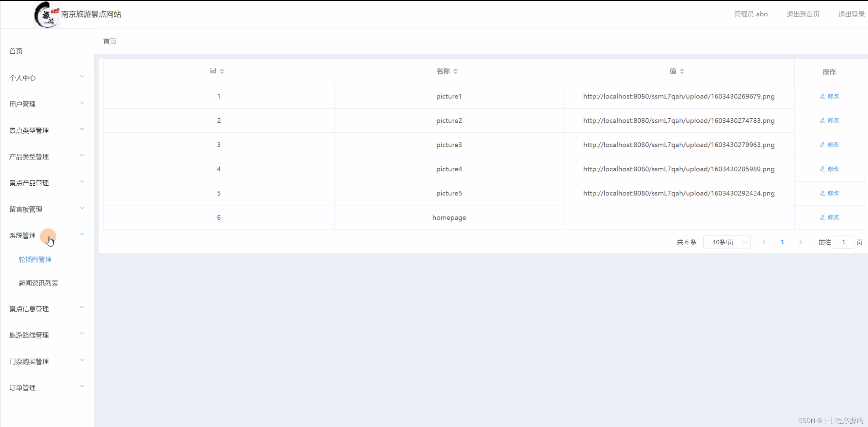Click edit pencil for homepage row
The width and height of the screenshot is (868, 427).
coord(822,218)
